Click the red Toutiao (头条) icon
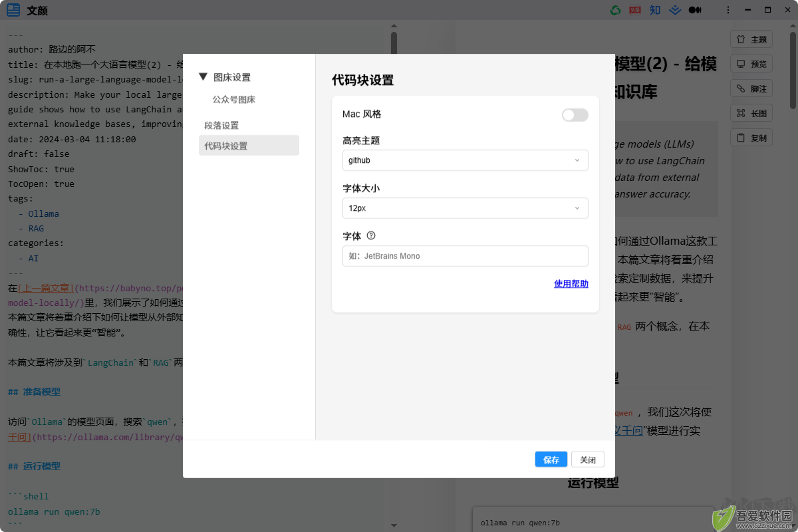Viewport: 798px width, 532px height. pos(635,10)
